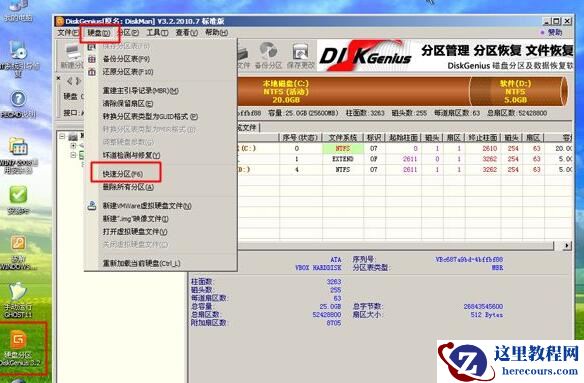This screenshot has width=584, height=383.
Task: Collapse the second partition tree node
Action: (x=73, y=155)
